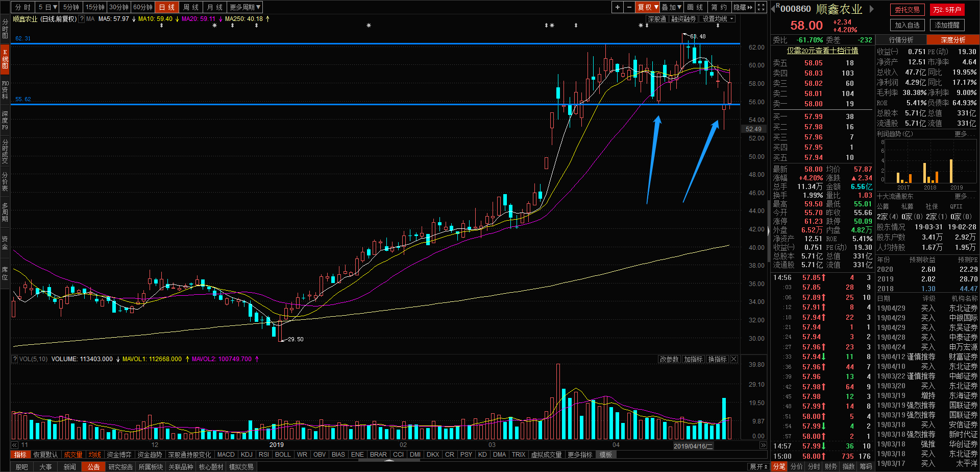Open 分时图 sidebar view
This screenshot has height=472, width=980.
[5, 29]
